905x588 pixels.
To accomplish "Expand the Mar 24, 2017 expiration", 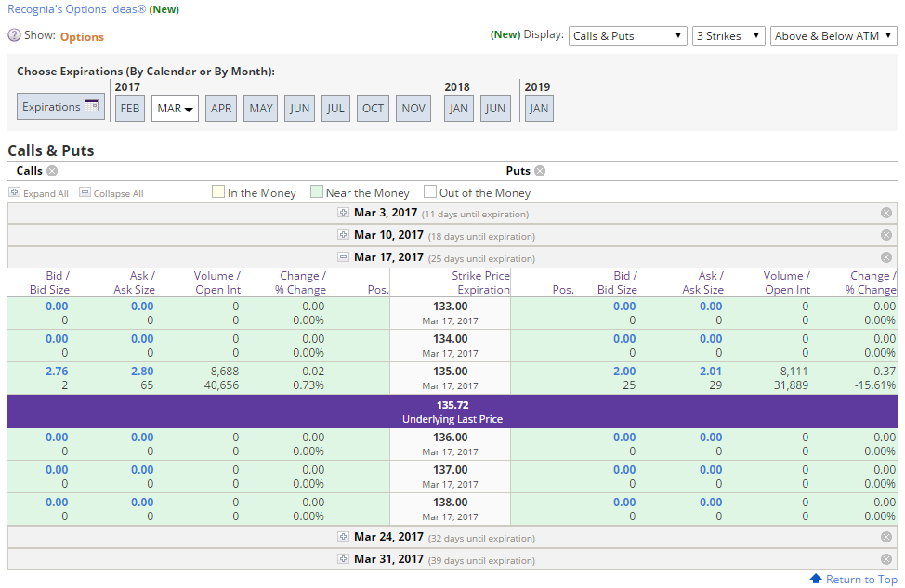I will click(x=343, y=537).
